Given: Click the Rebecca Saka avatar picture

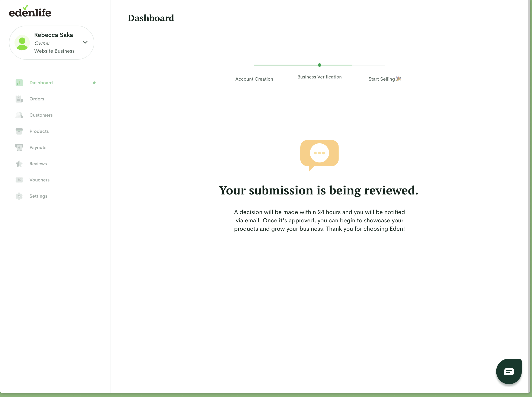Looking at the screenshot, I should (x=22, y=43).
